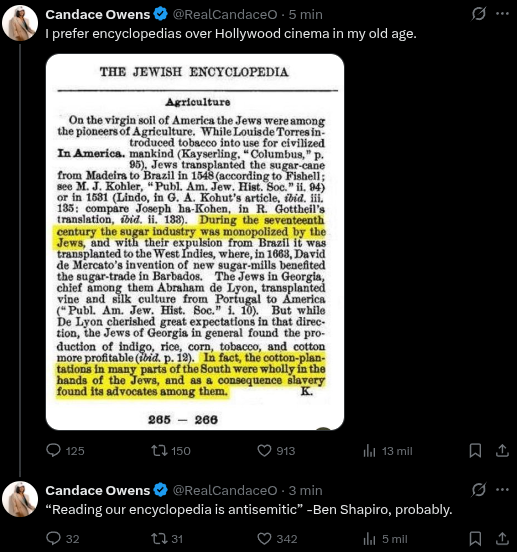Repost the second tweet with 31 reposts
The image size is (517, 552).
[167, 539]
